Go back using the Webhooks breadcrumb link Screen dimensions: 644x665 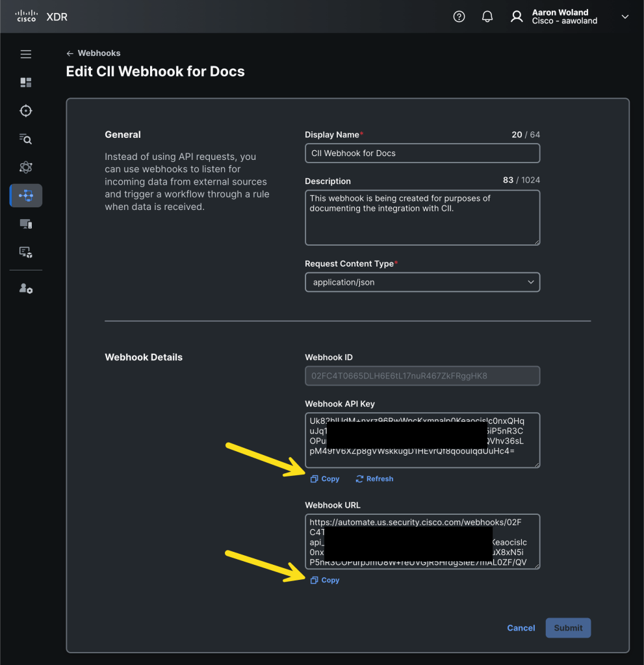pos(94,53)
